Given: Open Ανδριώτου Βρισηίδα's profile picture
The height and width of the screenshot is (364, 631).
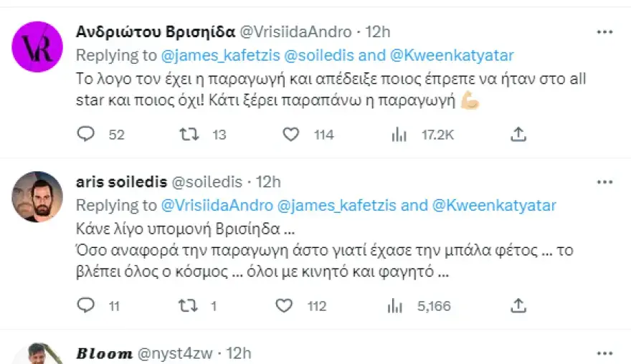Looking at the screenshot, I should tap(37, 47).
